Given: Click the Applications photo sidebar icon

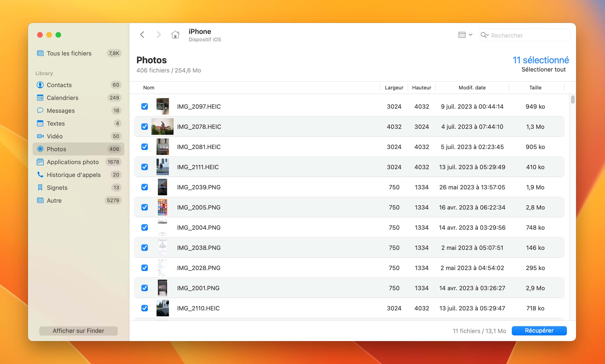Looking at the screenshot, I should (40, 162).
